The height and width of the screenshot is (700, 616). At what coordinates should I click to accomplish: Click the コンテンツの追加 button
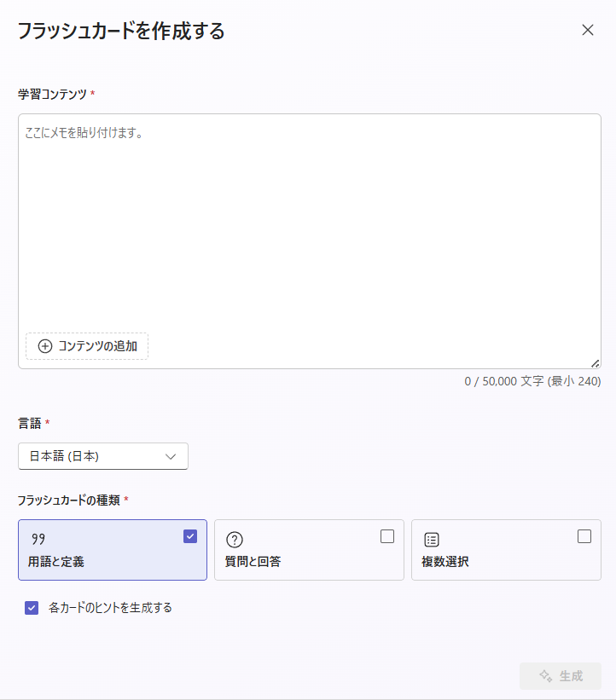pos(86,346)
